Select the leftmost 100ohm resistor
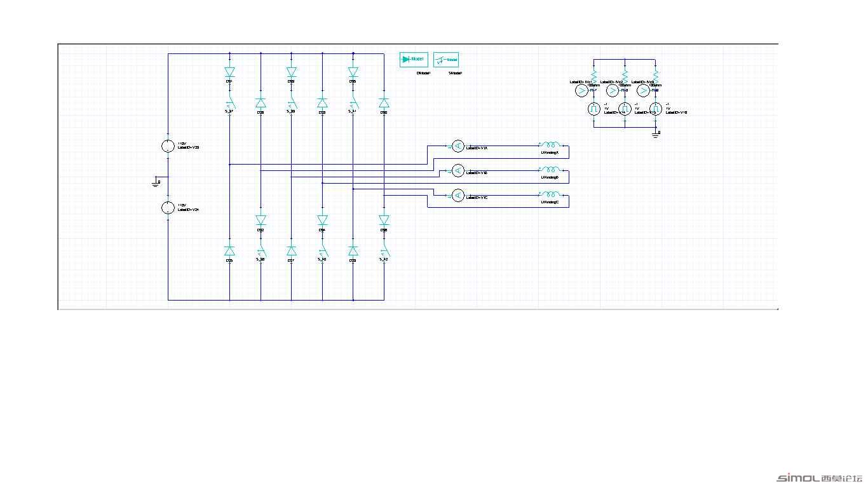 pyautogui.click(x=593, y=75)
